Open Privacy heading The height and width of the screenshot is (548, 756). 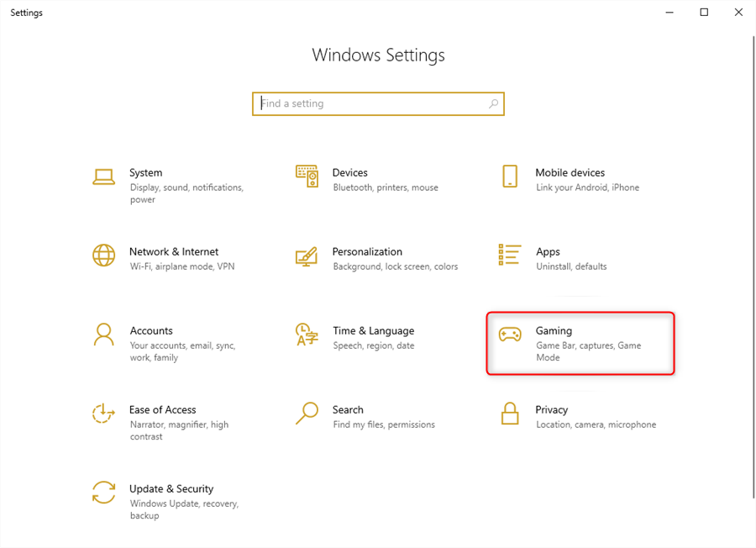(x=551, y=410)
